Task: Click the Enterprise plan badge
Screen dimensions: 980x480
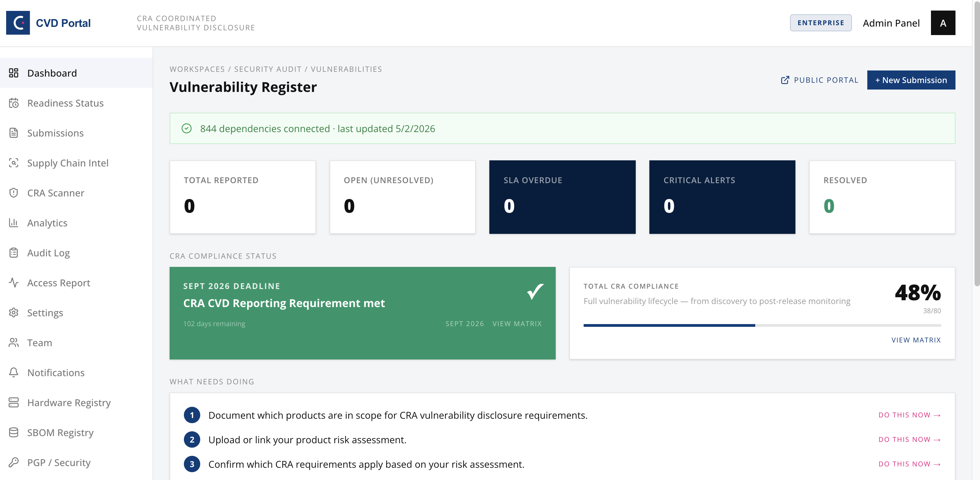Action: 821,23
